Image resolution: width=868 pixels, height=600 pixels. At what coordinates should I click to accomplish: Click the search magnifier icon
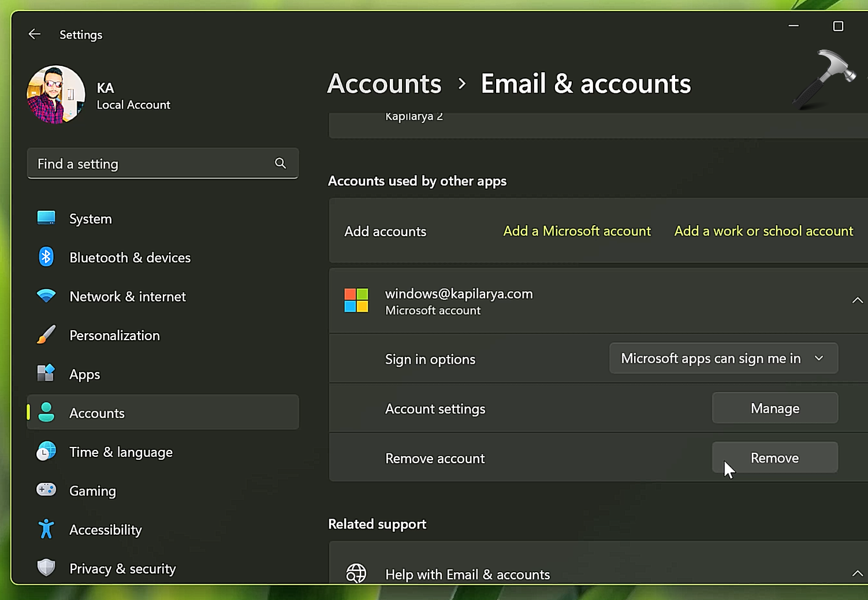(x=280, y=163)
